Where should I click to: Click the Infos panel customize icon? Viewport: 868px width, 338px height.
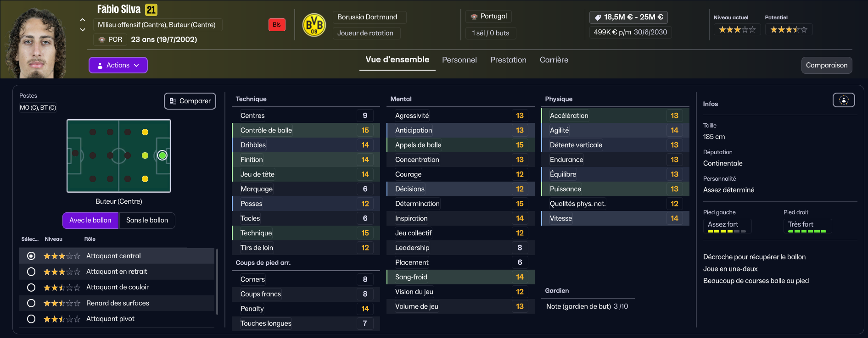(844, 100)
